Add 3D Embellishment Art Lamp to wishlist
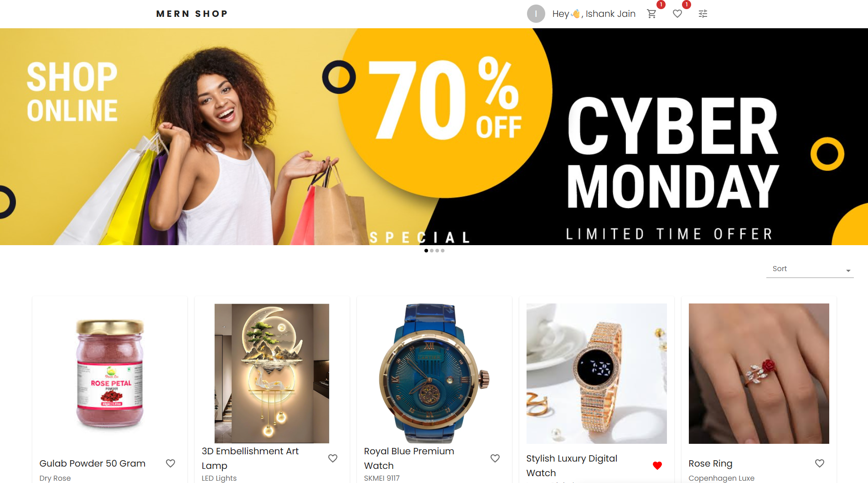Viewport: 868px width, 483px height. tap(333, 458)
